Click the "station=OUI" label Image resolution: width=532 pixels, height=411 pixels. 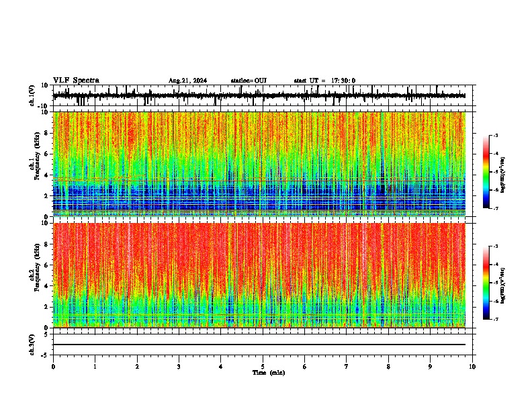coord(249,81)
